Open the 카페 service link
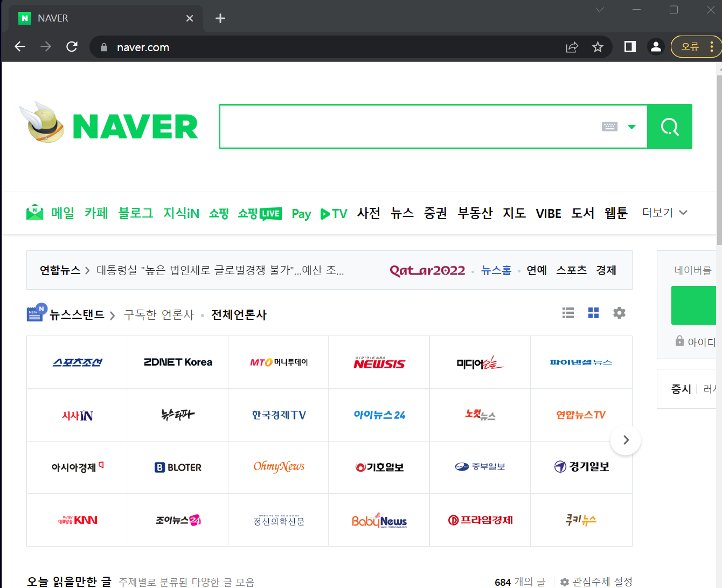 coord(96,213)
